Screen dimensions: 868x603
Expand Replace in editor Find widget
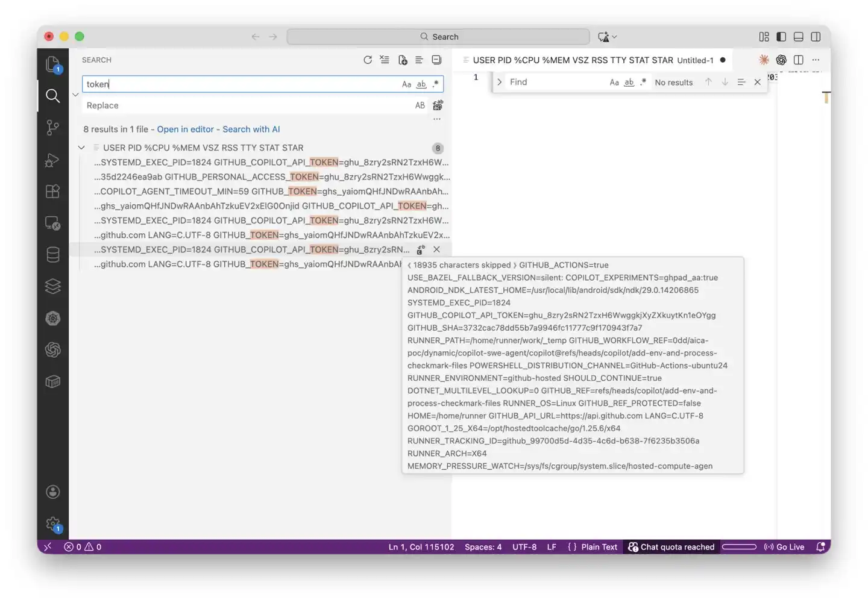[500, 83]
